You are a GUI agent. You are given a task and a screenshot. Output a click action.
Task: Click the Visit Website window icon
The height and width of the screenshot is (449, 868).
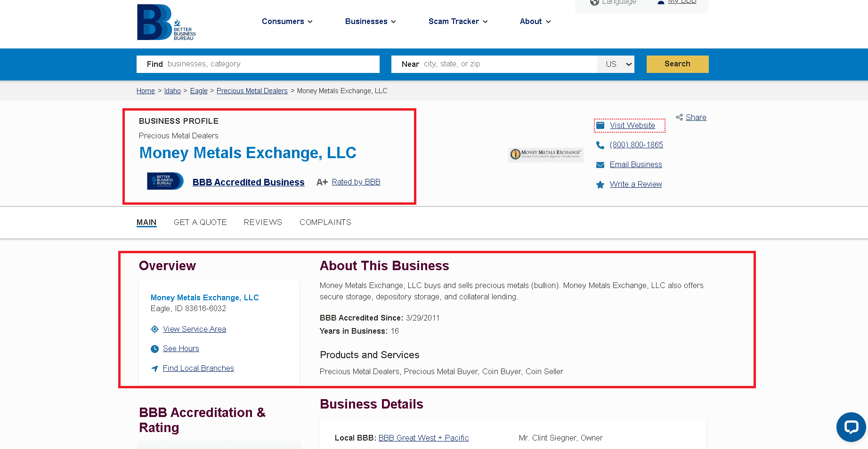[x=600, y=126]
